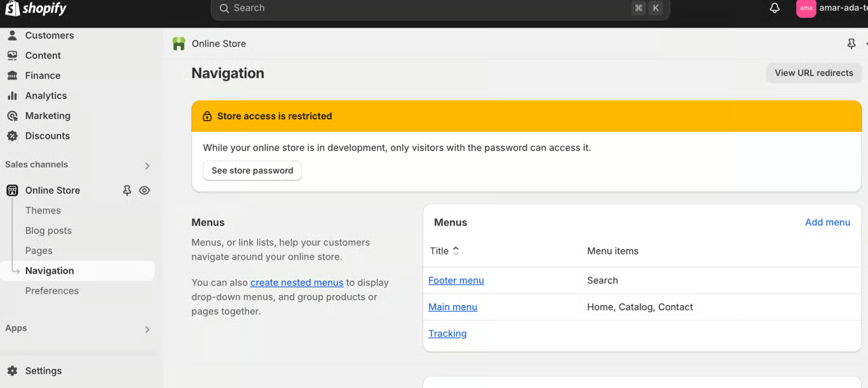This screenshot has height=388, width=868.
Task: Click the Discounts badge icon
Action: [12, 135]
